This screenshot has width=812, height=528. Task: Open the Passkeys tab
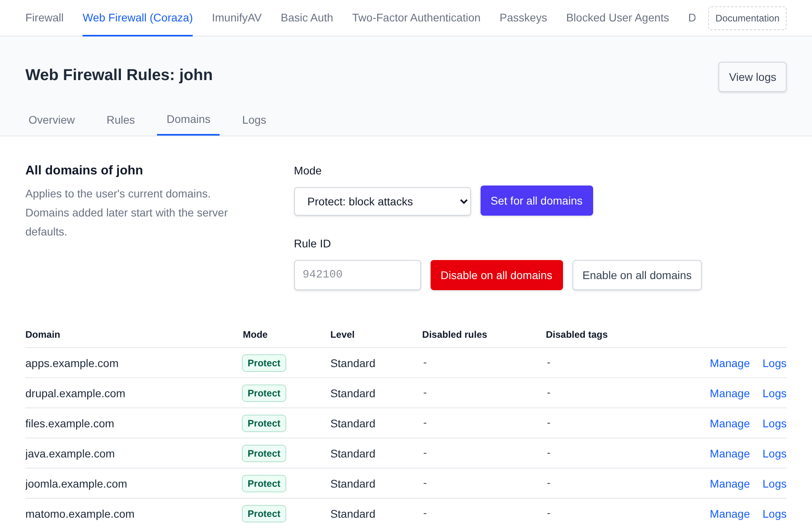[523, 18]
